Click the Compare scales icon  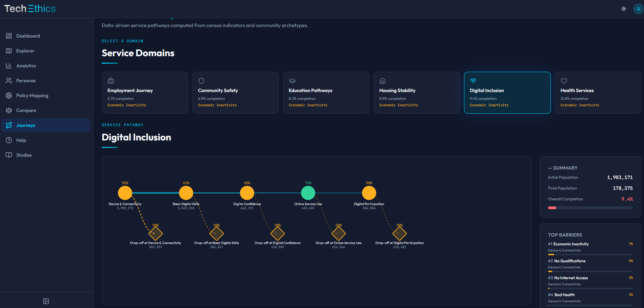[x=9, y=110]
